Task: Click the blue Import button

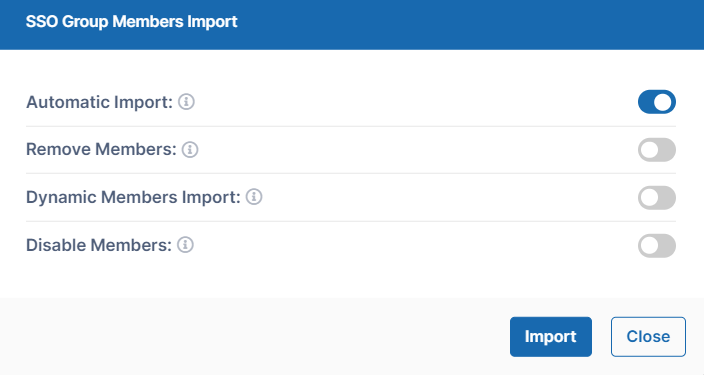Action: [x=551, y=337]
